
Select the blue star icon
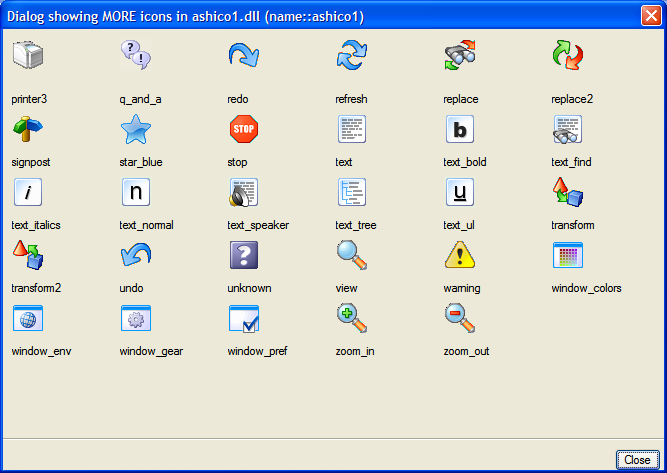[135, 129]
